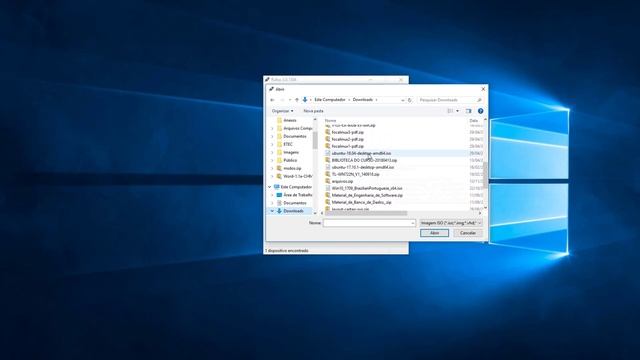This screenshot has height=360, width=640.
Task: Sort files by the Data column
Action: pos(473,120)
